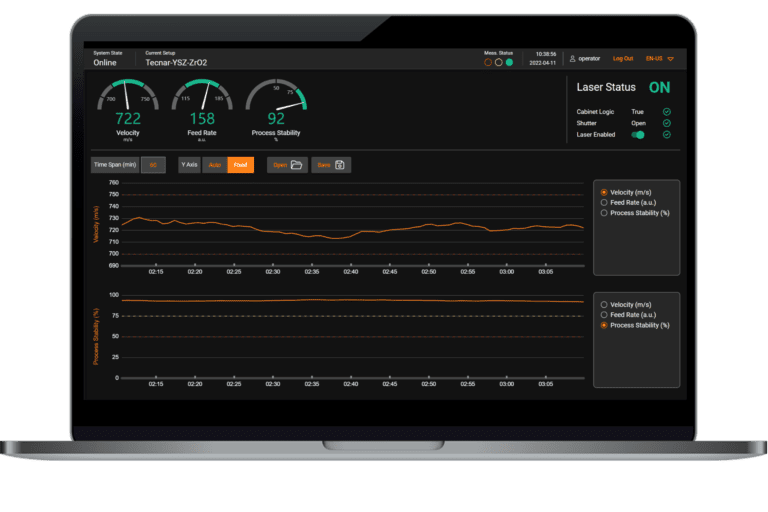Set Y Axis to Auto

[x=215, y=165]
